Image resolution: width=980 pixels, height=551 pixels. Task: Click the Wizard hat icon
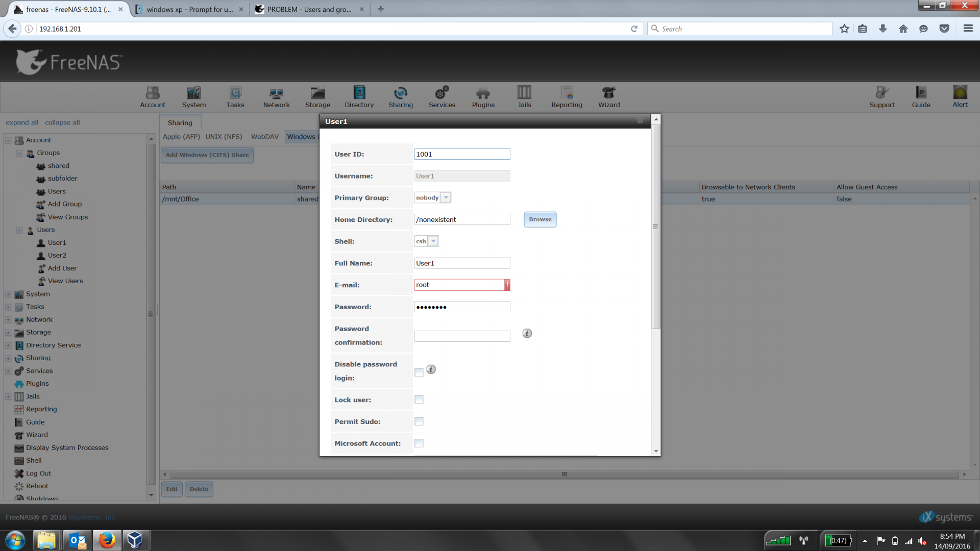[x=609, y=96]
